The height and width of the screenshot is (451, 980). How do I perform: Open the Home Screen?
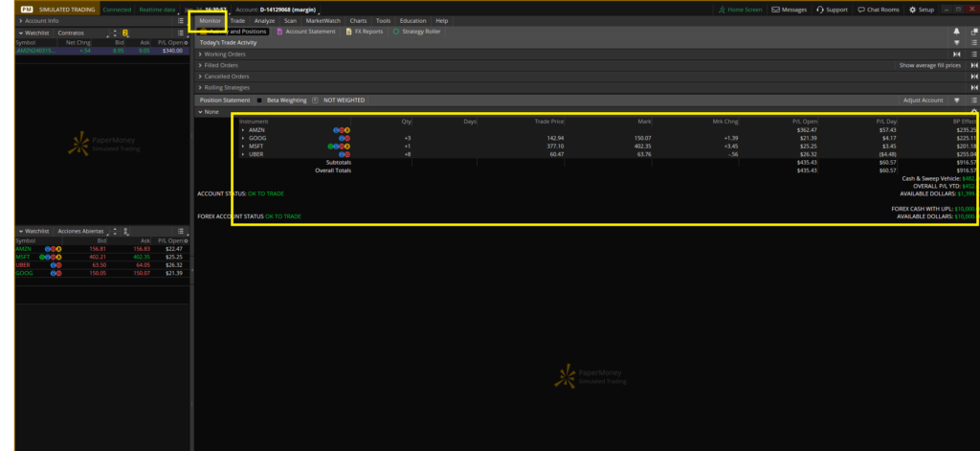click(740, 10)
